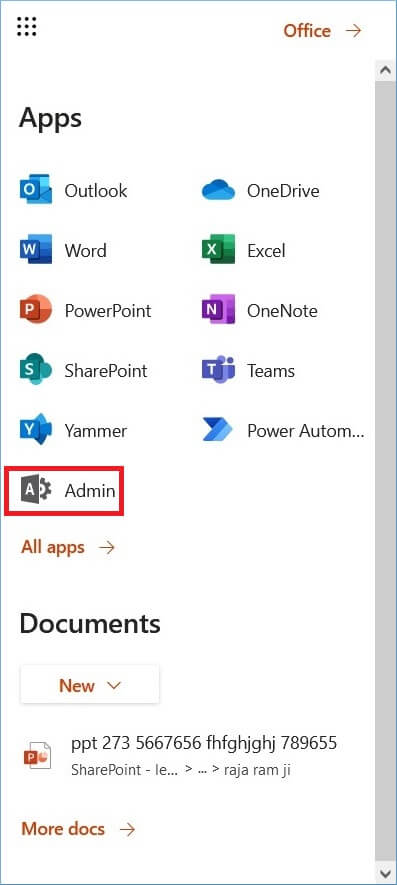Viewport: 397px width, 885px height.
Task: Click the OneNote label text
Action: [x=282, y=311]
